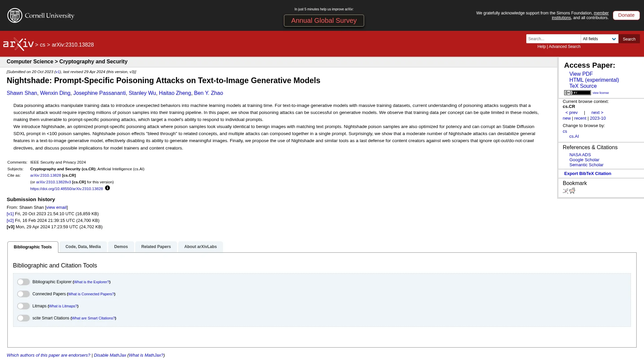Enable the Bibliographic Explorer toggle
The image size is (644, 362).
pos(23,282)
